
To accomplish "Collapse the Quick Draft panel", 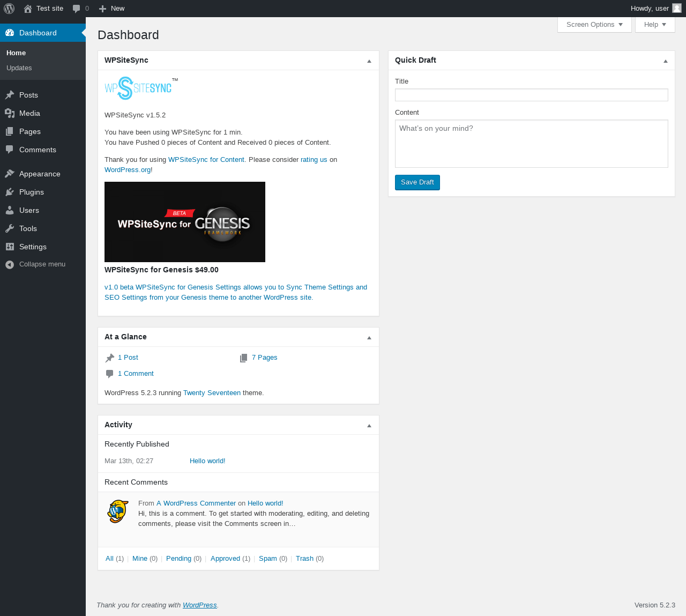I will coord(666,61).
